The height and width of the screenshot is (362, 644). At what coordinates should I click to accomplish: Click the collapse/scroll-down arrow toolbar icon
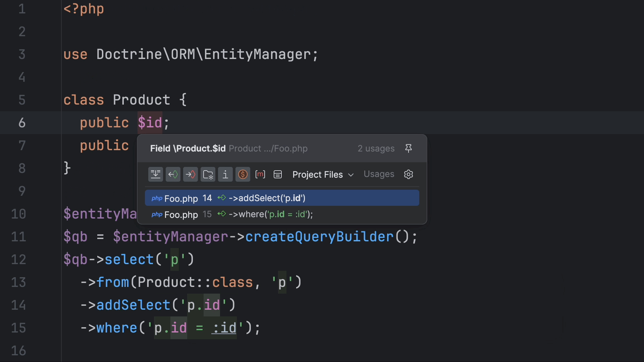pos(156,174)
